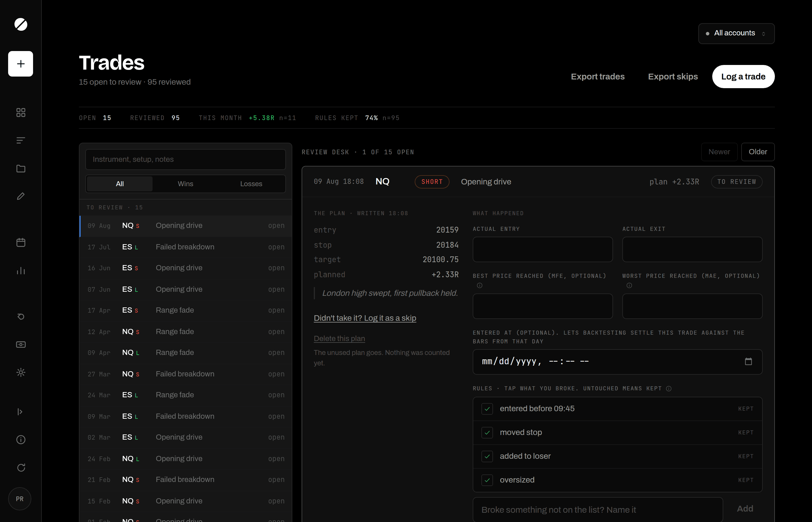Click the Add rule button
Viewport: 812px width, 522px height.
click(x=745, y=508)
